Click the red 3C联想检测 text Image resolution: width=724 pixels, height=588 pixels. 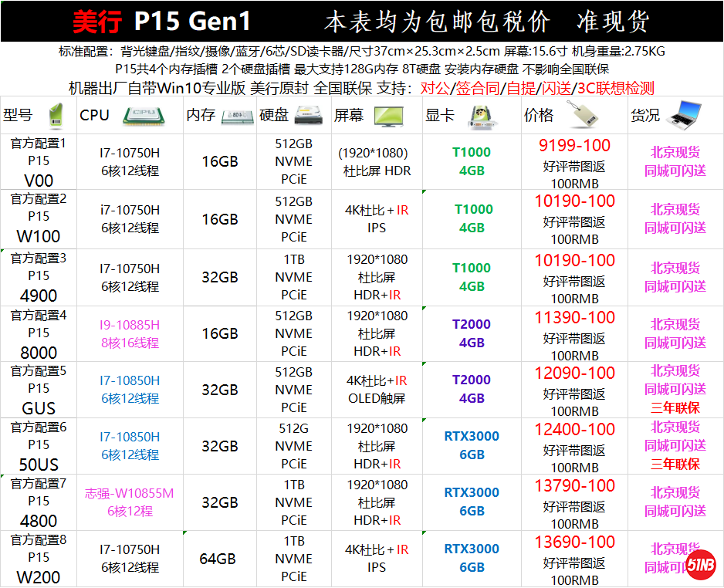pos(615,88)
